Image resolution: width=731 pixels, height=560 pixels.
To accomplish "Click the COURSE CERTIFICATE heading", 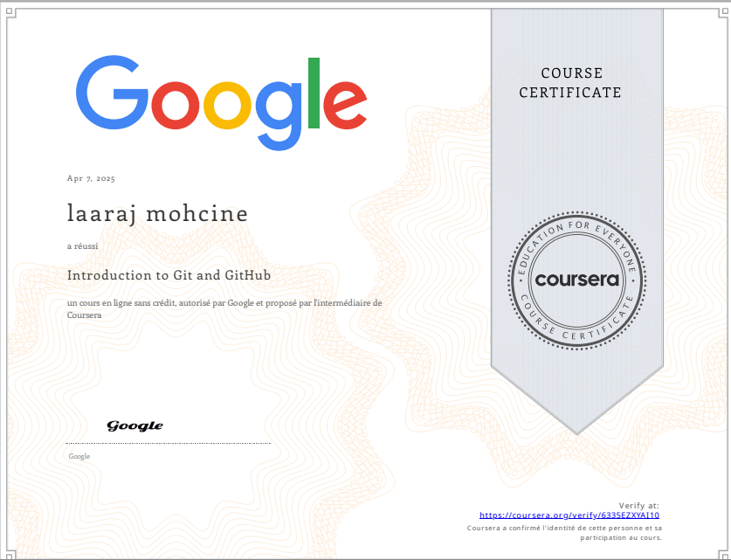I will pyautogui.click(x=571, y=83).
